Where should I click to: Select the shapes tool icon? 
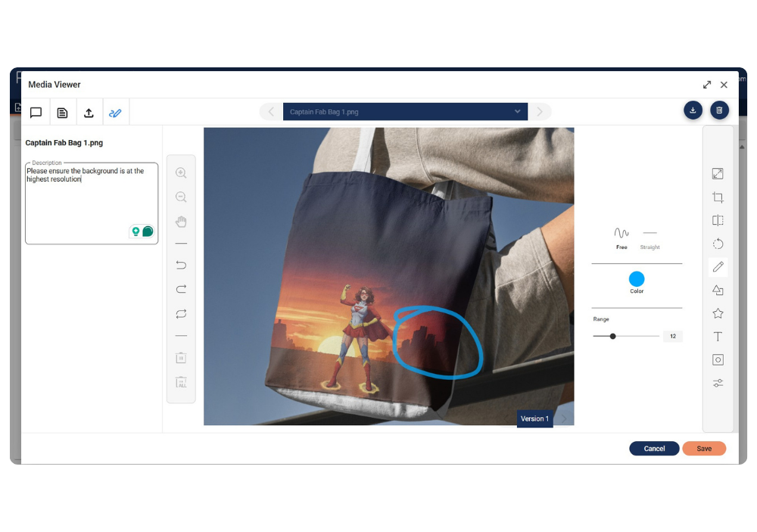coord(718,290)
